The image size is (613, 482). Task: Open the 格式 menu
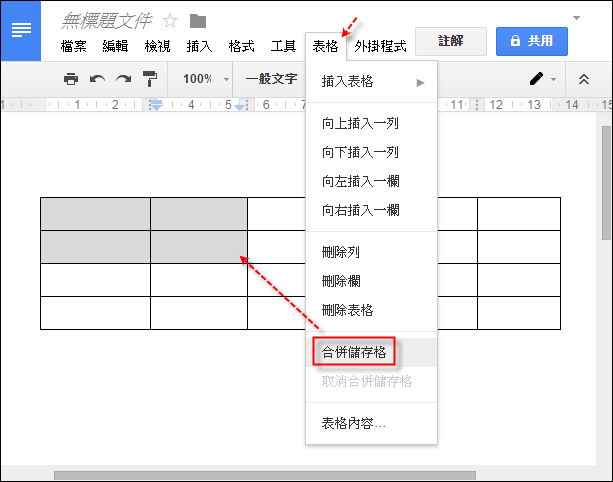tap(241, 47)
